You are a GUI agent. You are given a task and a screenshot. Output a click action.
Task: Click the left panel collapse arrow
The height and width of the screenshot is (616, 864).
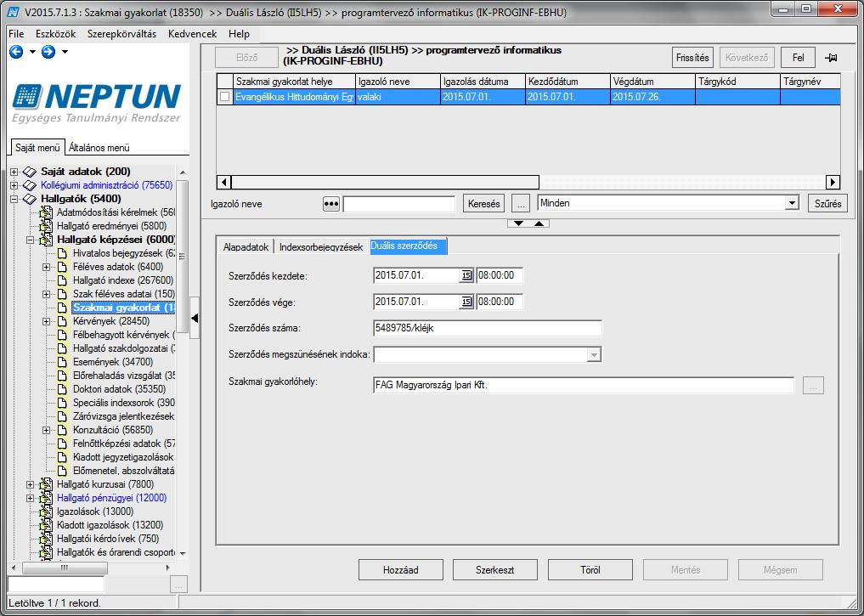pos(195,318)
